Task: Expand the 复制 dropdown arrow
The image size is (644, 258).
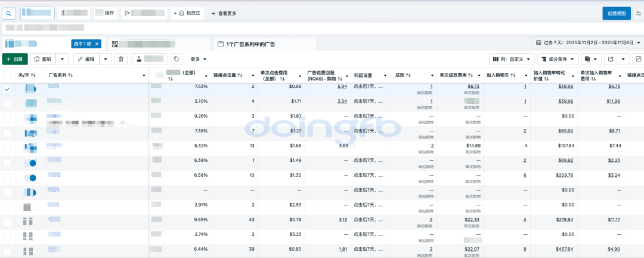Action: coord(64,59)
